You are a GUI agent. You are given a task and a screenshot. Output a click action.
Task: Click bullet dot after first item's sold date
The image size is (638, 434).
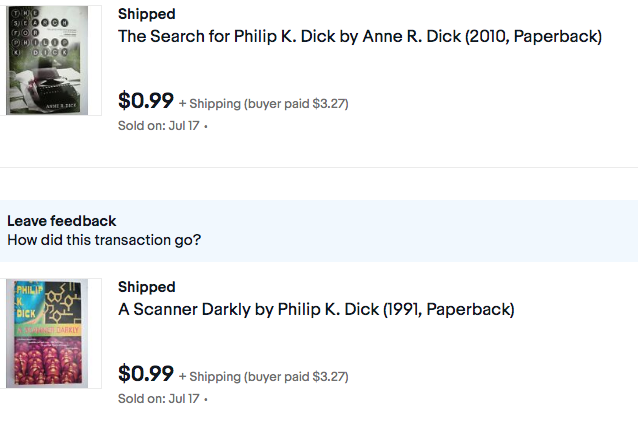click(x=206, y=126)
